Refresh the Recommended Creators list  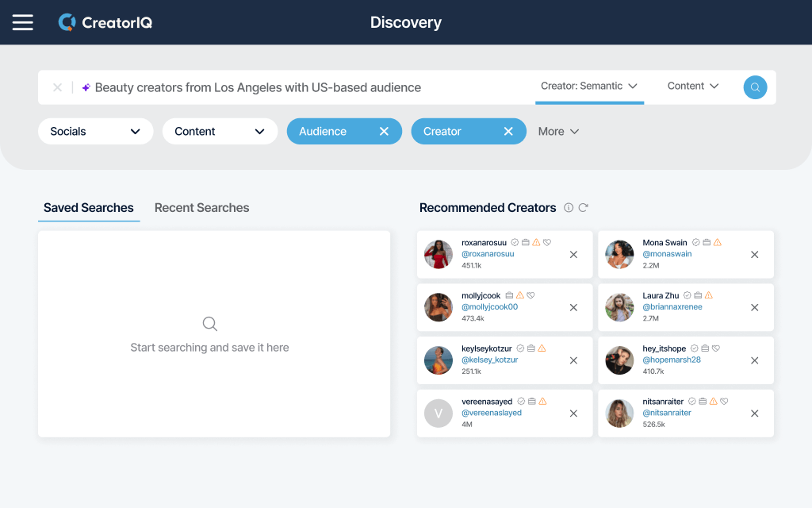[584, 207]
